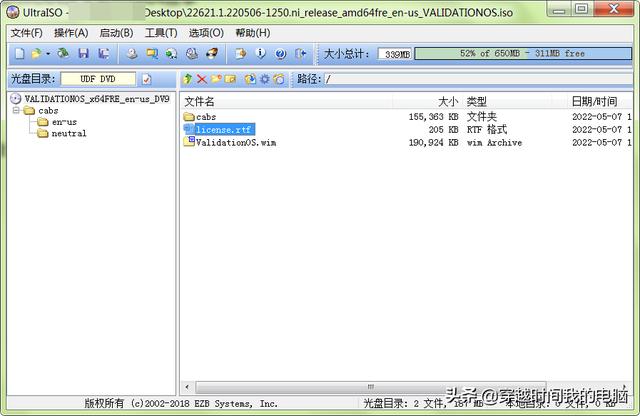Click the Burn CD/DVD image icon
Image resolution: width=640 pixels, height=416 pixels.
(212, 53)
